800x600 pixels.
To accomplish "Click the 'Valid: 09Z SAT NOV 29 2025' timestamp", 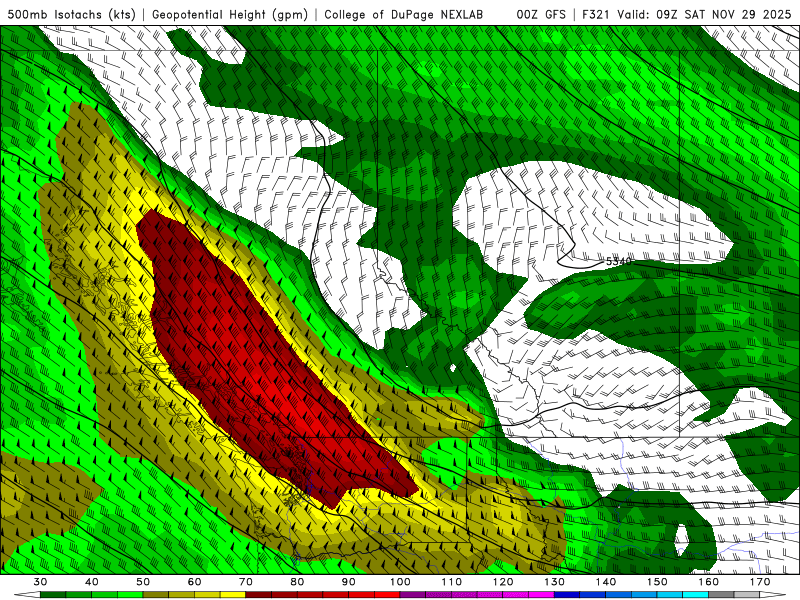I will click(704, 14).
